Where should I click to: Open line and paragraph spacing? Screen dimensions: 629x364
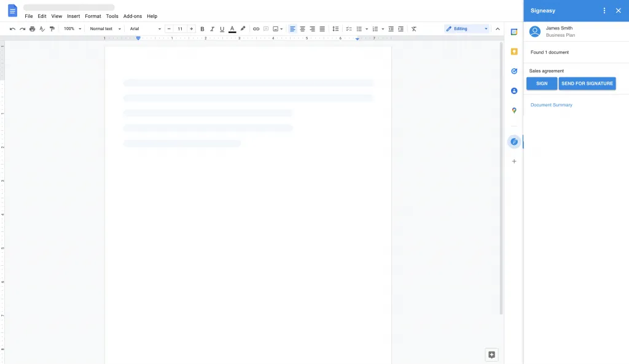[x=335, y=29]
